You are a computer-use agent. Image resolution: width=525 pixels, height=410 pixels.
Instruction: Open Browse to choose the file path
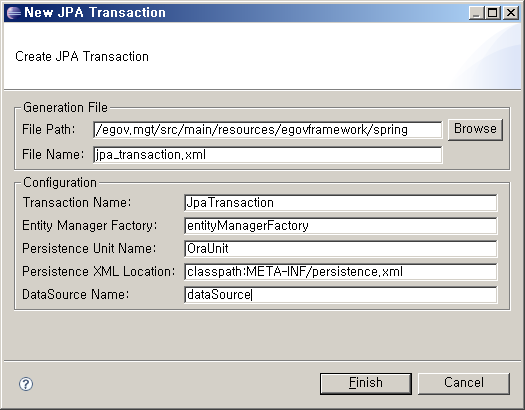point(475,129)
